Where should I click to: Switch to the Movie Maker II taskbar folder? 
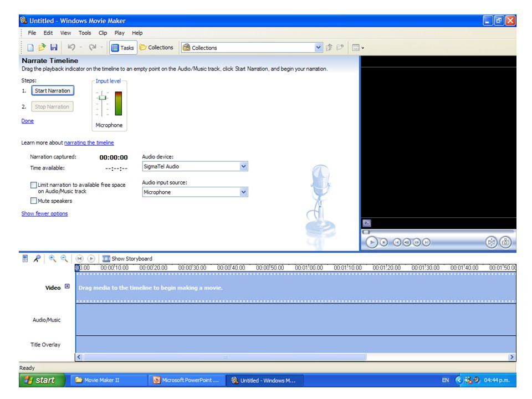(x=109, y=380)
